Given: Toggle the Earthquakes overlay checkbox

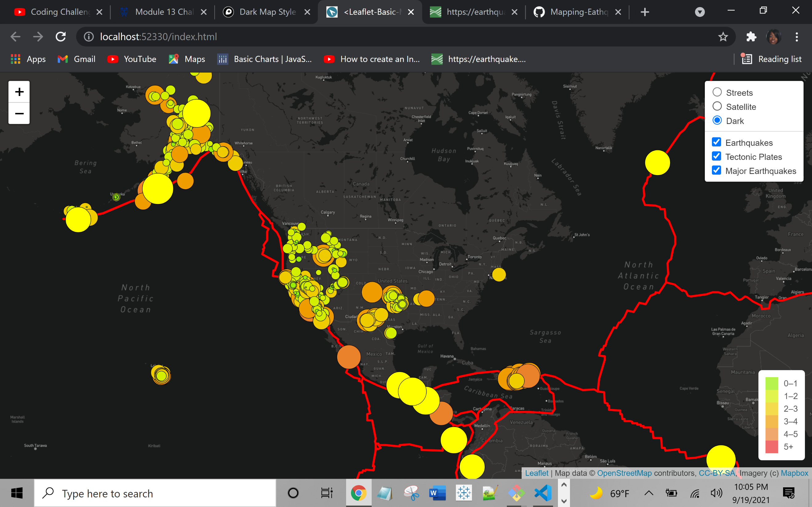Looking at the screenshot, I should (x=716, y=142).
